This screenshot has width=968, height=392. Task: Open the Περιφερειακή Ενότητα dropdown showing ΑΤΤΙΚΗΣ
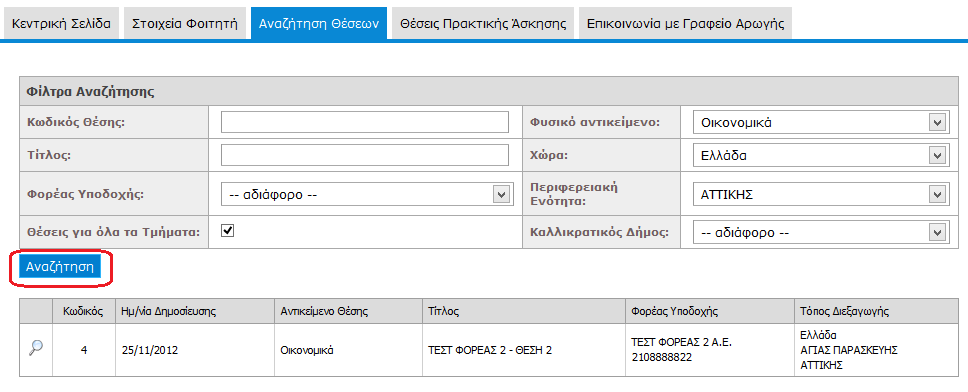[x=819, y=194]
